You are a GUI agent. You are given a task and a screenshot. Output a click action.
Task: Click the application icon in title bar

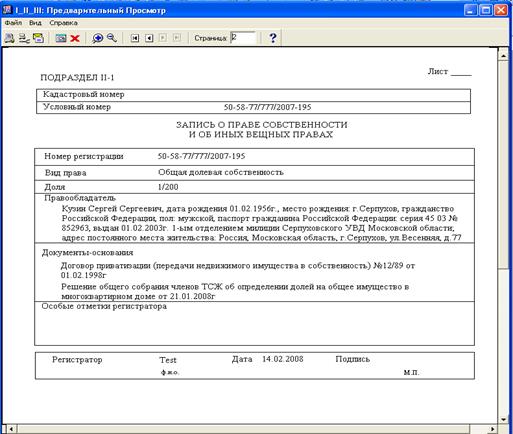[7, 10]
